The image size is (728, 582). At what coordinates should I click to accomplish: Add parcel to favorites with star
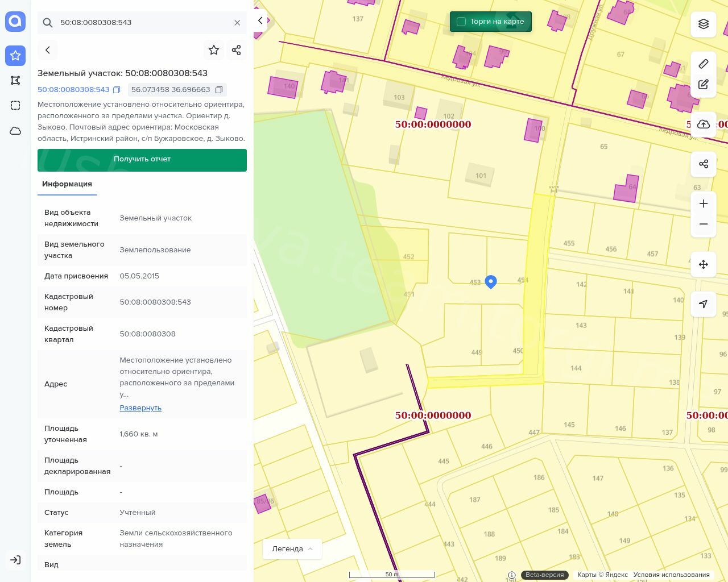coord(214,50)
